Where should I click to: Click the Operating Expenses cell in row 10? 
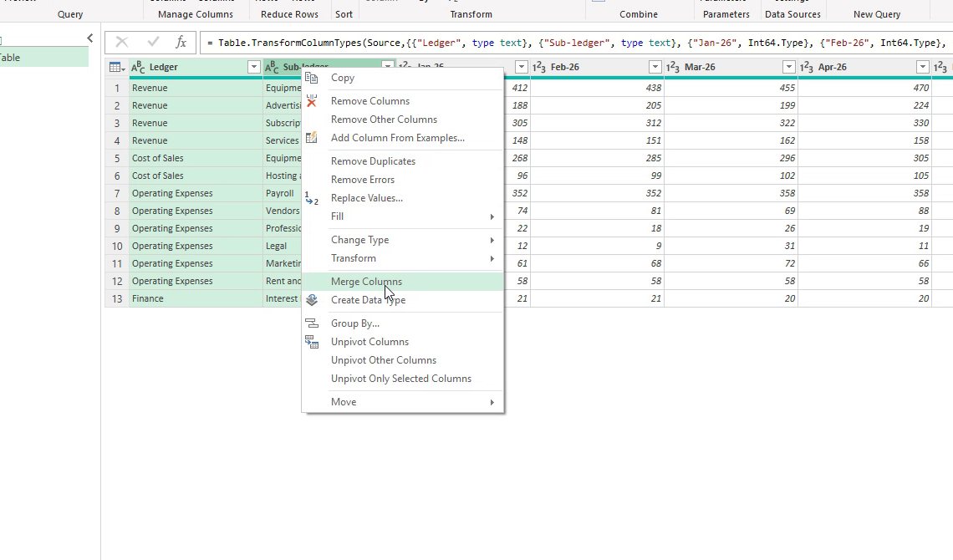click(x=196, y=246)
